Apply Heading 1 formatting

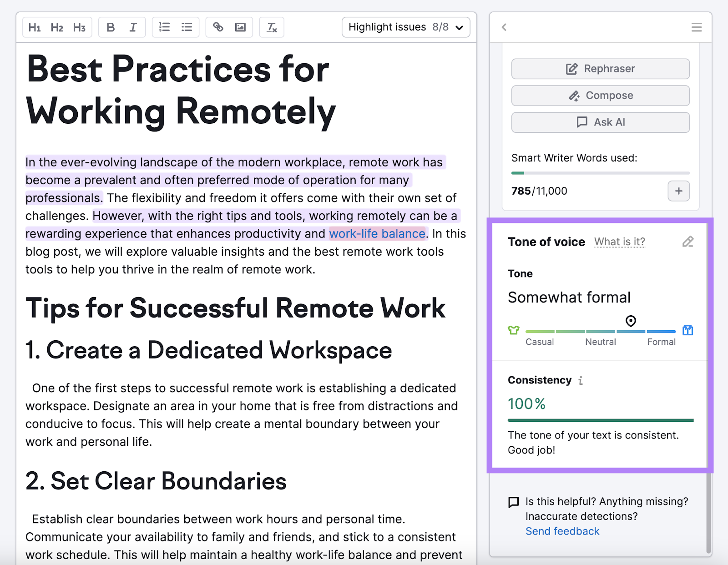coord(35,27)
